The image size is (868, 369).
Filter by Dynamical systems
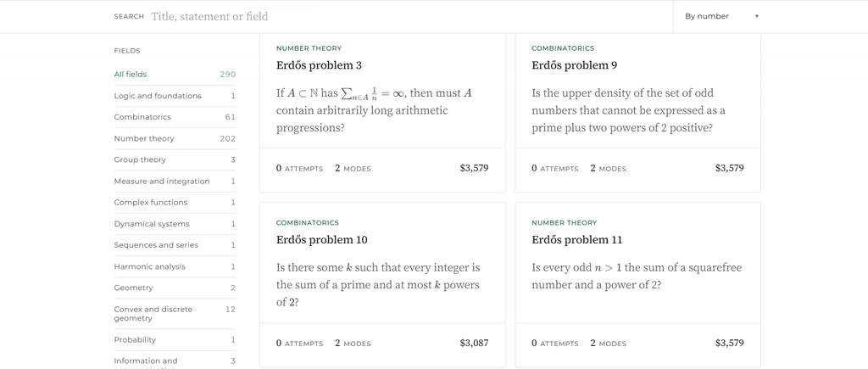point(175,224)
